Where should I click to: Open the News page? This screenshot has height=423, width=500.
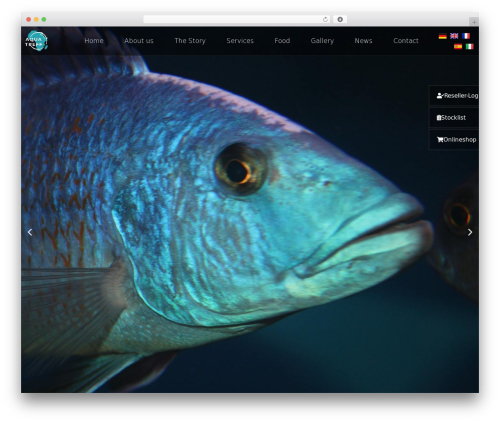pyautogui.click(x=363, y=41)
